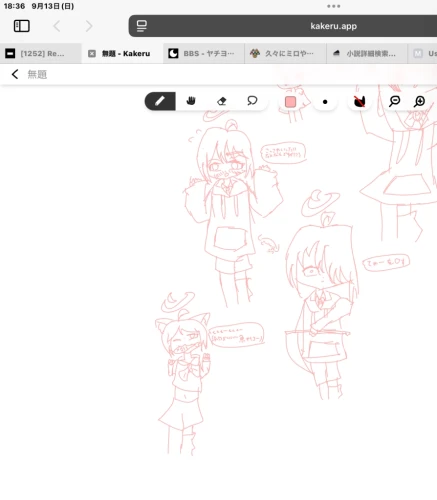Image resolution: width=437 pixels, height=500 pixels.
Task: Open the 久々にミロや tab
Action: coord(285,53)
